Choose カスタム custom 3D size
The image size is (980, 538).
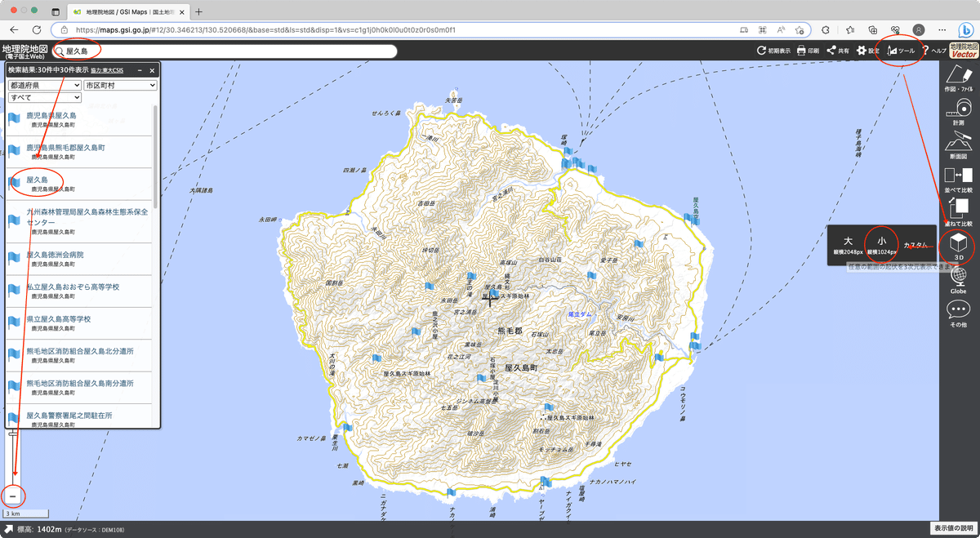click(x=915, y=245)
